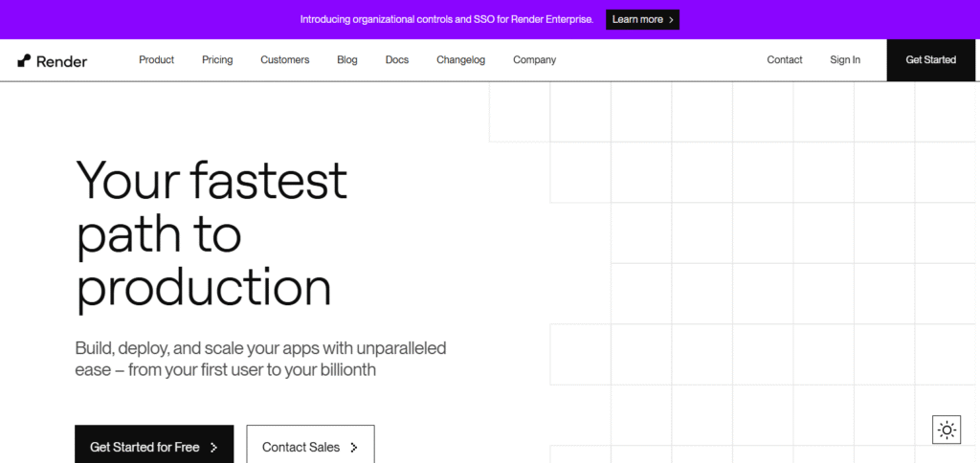The image size is (980, 463).
Task: Visit the Blog
Action: (346, 60)
